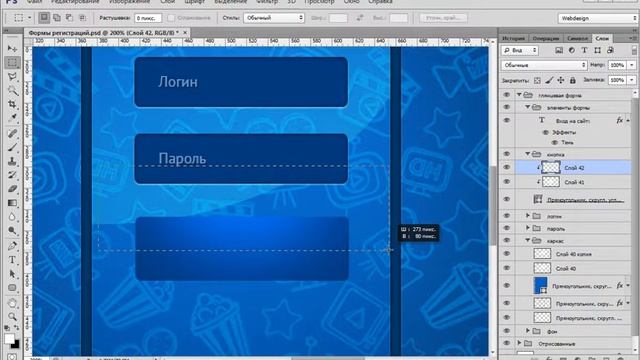Collapse the кнопка group
640x360 pixels.
(x=527, y=154)
